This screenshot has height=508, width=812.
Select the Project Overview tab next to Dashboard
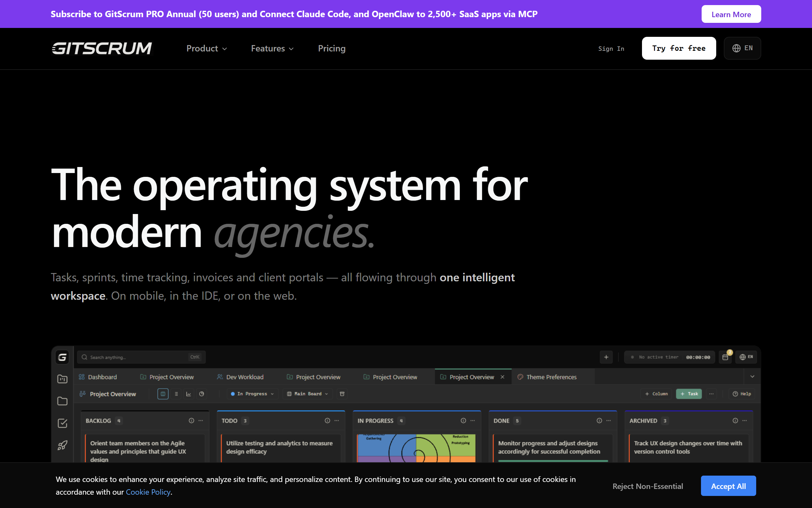[167, 377]
